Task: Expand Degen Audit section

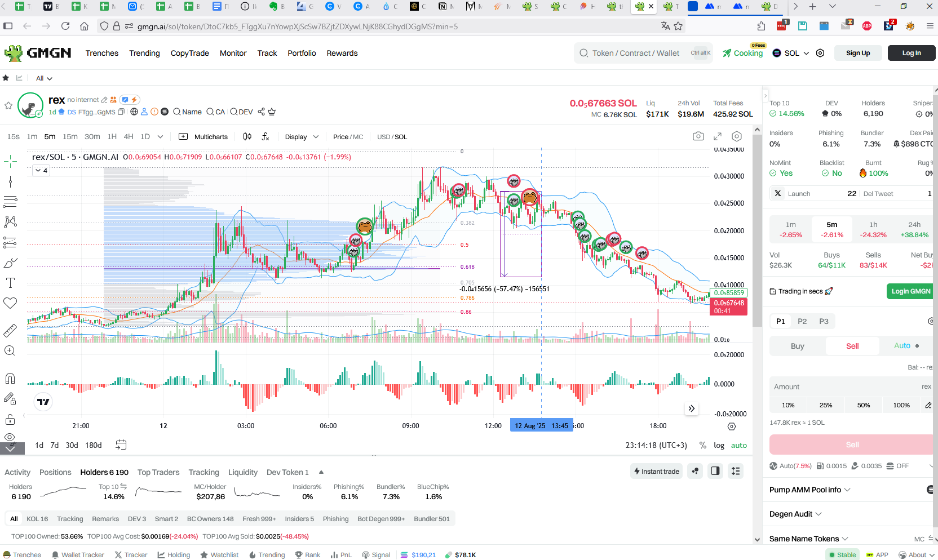Action: pos(796,514)
